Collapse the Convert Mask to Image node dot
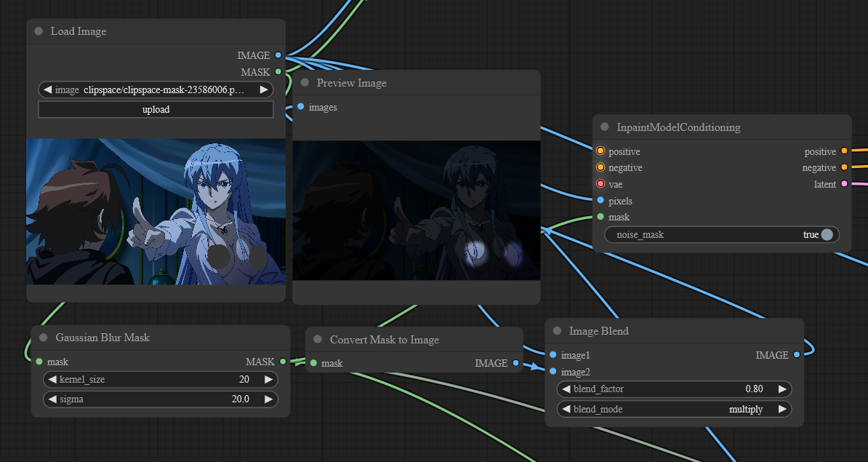The image size is (868, 462). [318, 340]
